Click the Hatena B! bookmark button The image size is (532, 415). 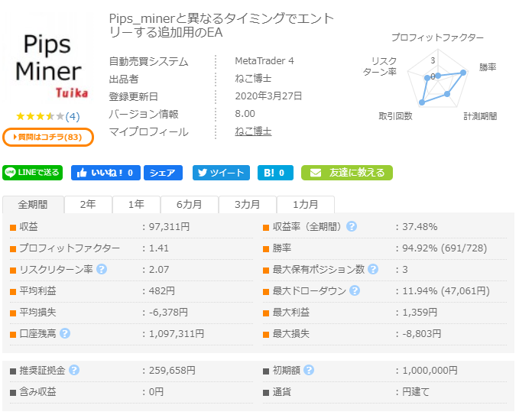(x=275, y=173)
